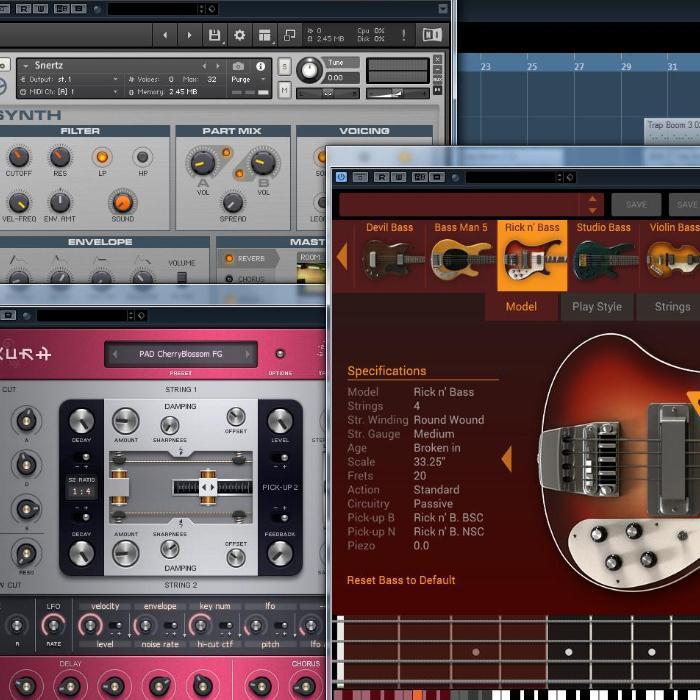Adjust the Kontakt pan slider
Screen dimensions: 700x700
327,93
